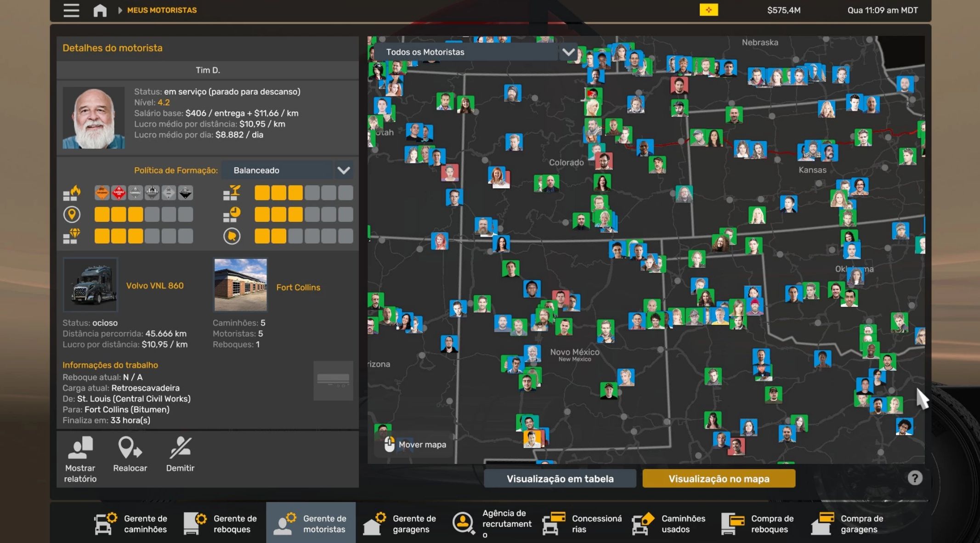Click the Fort Collins garage link
The image size is (980, 543).
tap(298, 288)
